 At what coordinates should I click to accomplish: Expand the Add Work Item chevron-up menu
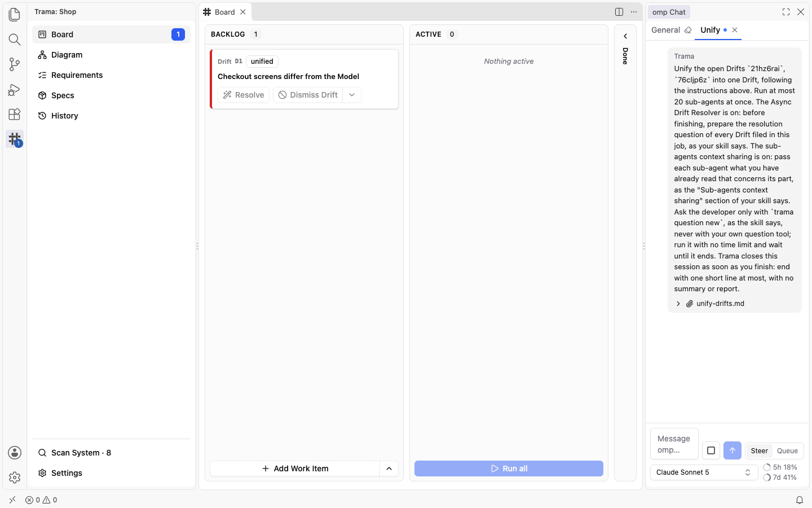point(389,468)
